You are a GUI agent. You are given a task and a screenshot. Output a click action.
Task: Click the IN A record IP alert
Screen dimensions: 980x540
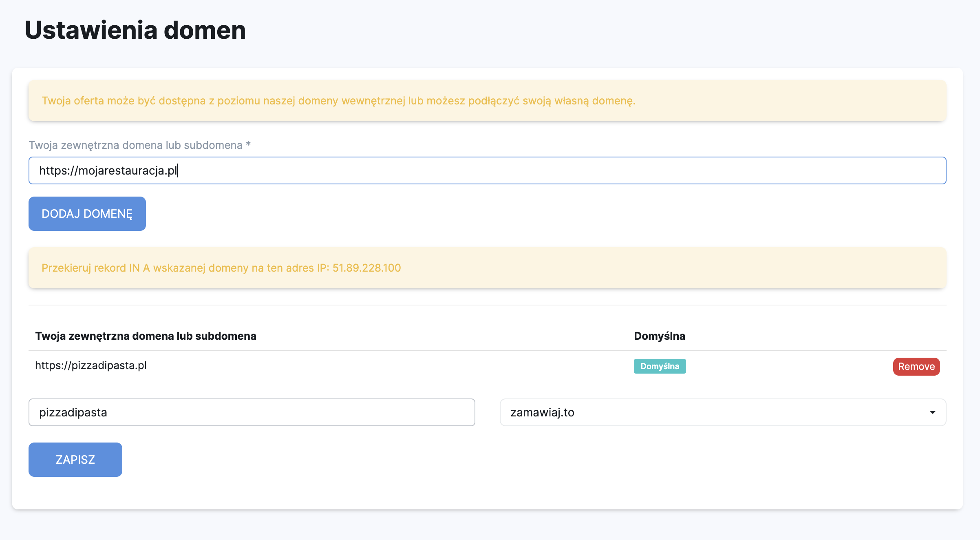pos(487,268)
